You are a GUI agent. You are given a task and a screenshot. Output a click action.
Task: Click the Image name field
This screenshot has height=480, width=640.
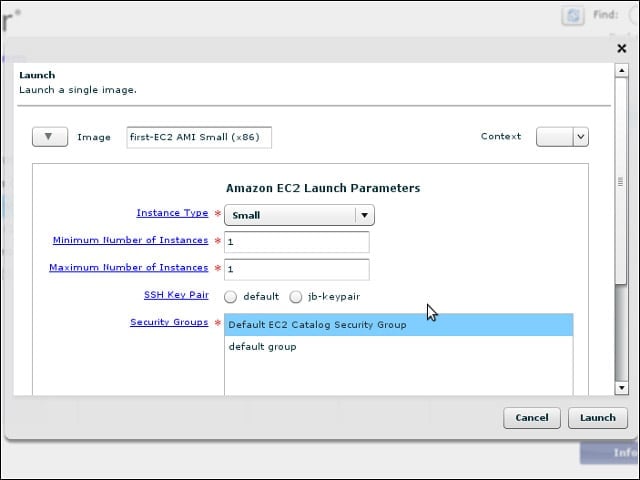(x=199, y=138)
